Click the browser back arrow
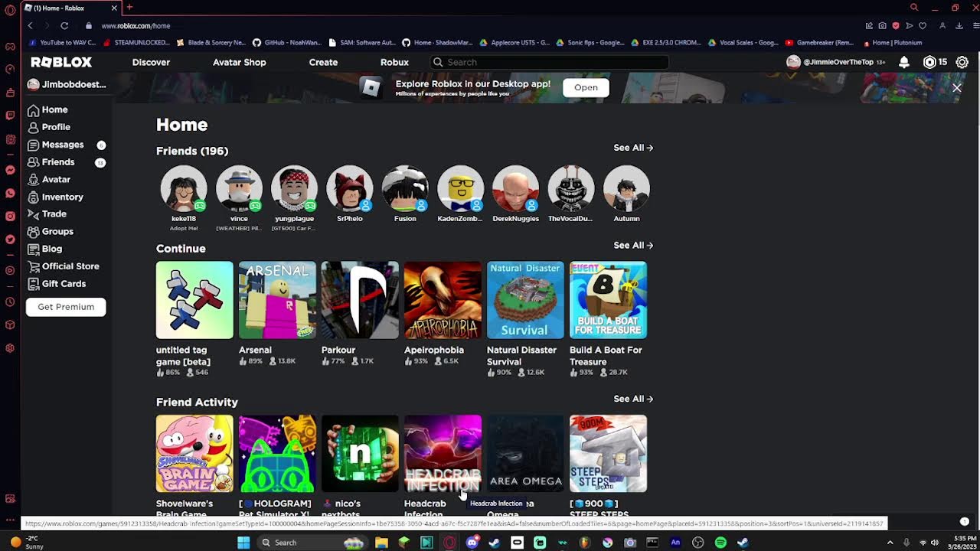Screen dimensions: 980x551 click(x=31, y=25)
